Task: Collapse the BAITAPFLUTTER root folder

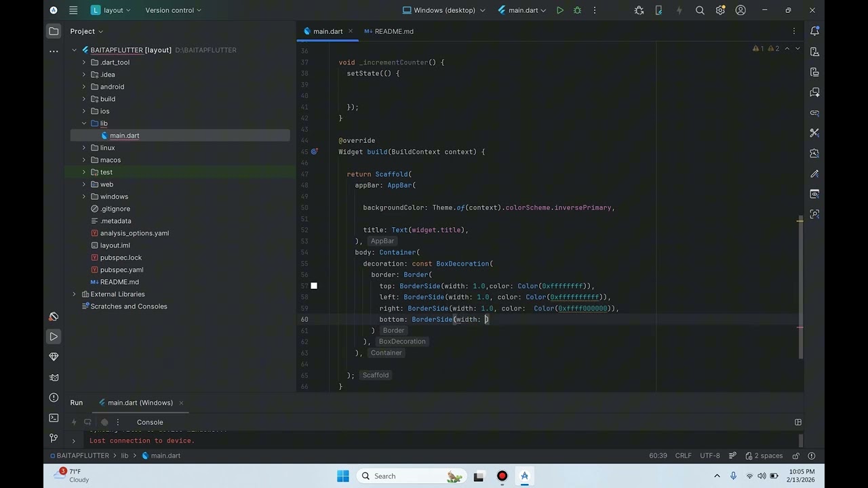Action: (75, 50)
